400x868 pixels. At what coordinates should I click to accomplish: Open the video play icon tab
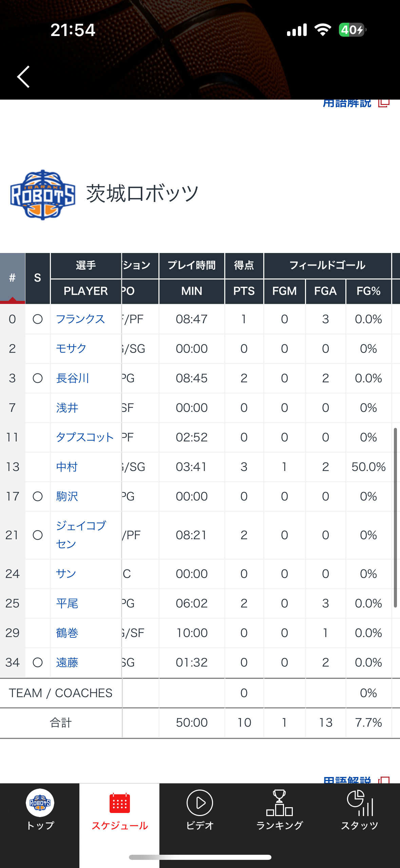(200, 803)
